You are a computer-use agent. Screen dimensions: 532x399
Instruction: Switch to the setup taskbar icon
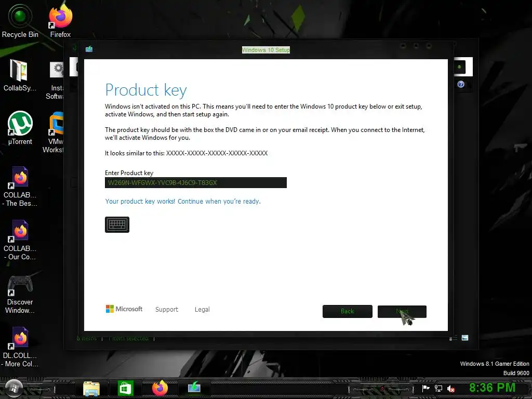pyautogui.click(x=194, y=387)
